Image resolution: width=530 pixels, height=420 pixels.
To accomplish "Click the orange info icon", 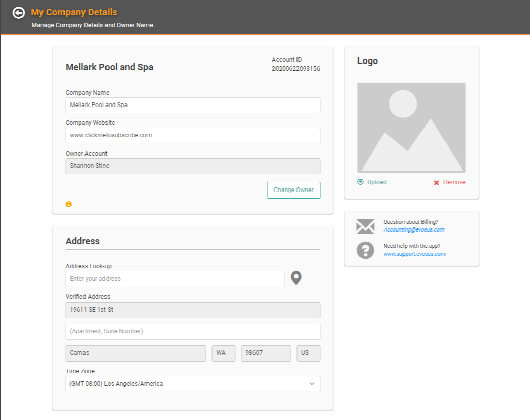I will click(68, 204).
